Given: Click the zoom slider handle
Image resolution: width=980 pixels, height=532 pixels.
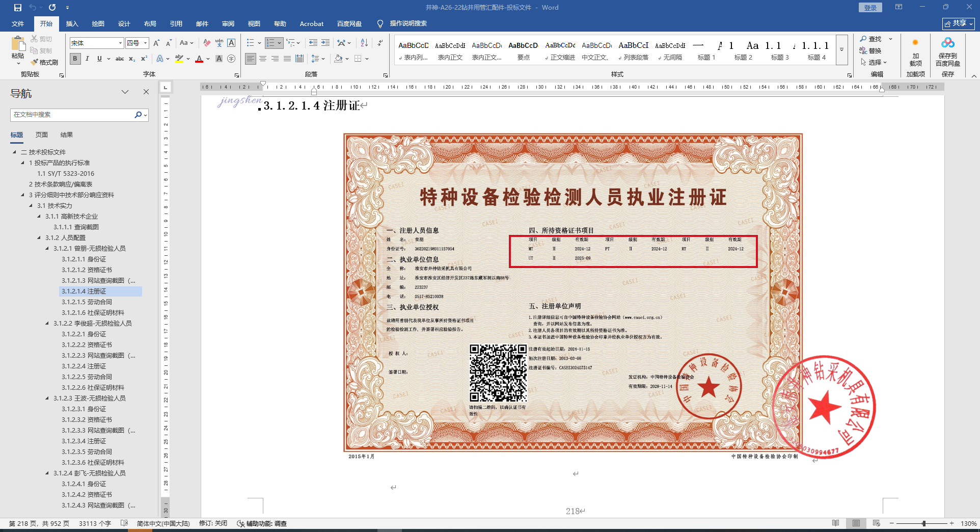Looking at the screenshot, I should 923,523.
